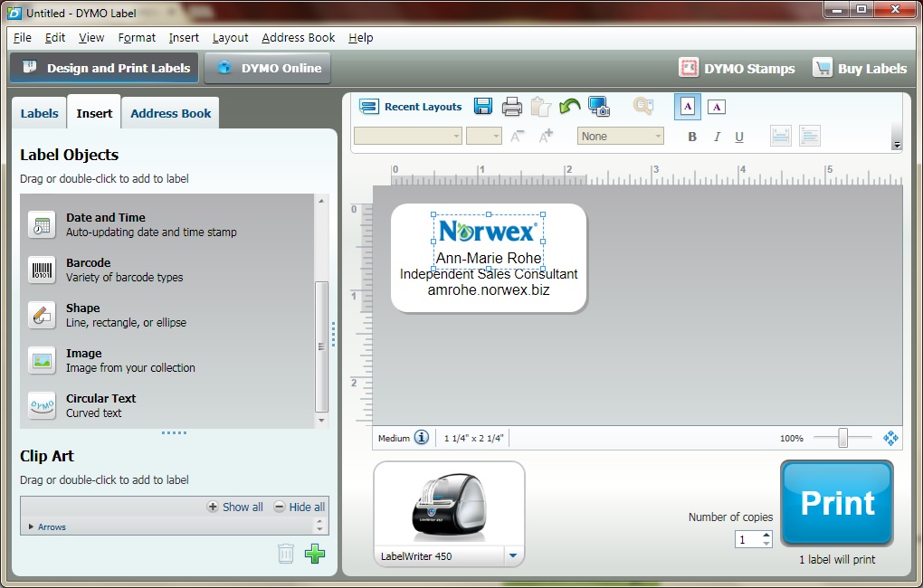Select the Shape label object
This screenshot has width=923, height=588.
point(167,316)
